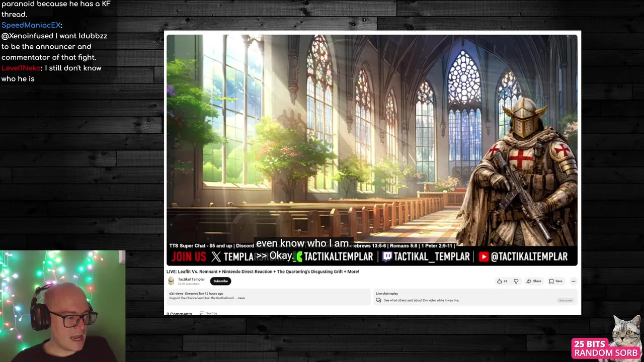Share the video using the Share button
This screenshot has height=362, width=644.
pos(534,281)
